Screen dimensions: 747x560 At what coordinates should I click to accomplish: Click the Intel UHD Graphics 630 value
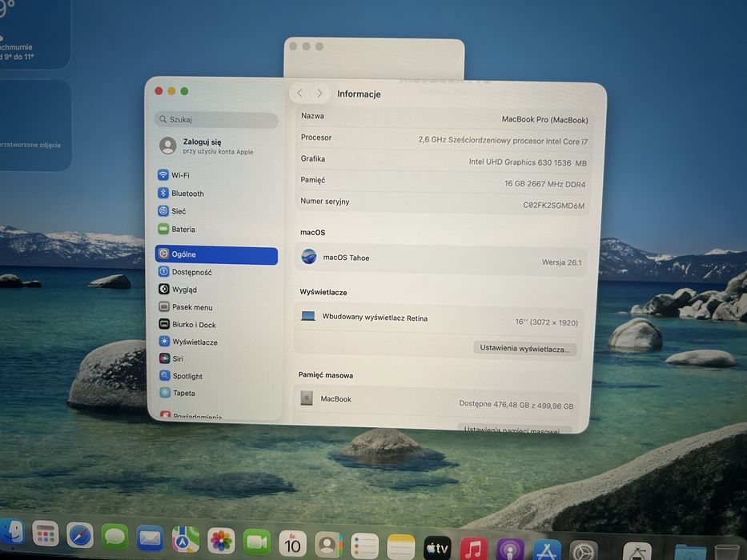tap(528, 162)
